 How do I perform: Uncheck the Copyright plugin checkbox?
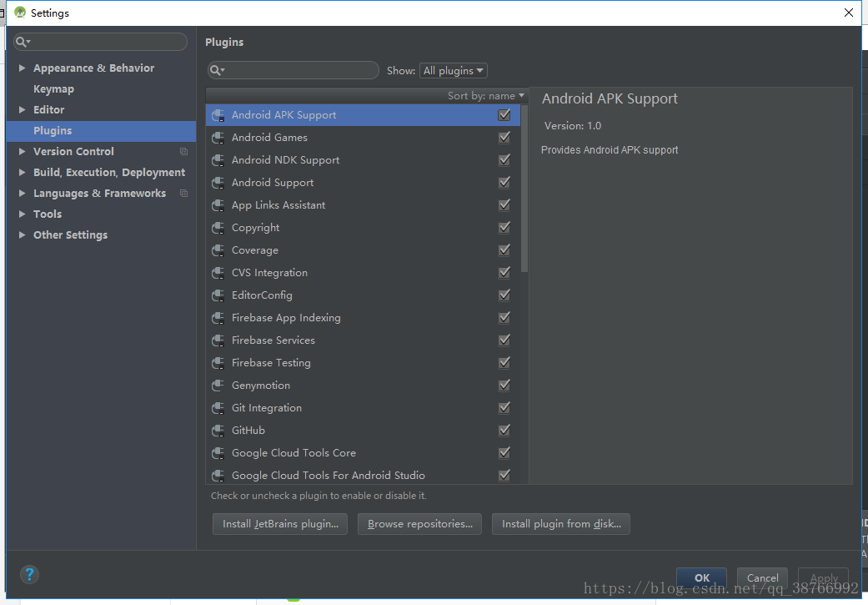[x=504, y=227]
